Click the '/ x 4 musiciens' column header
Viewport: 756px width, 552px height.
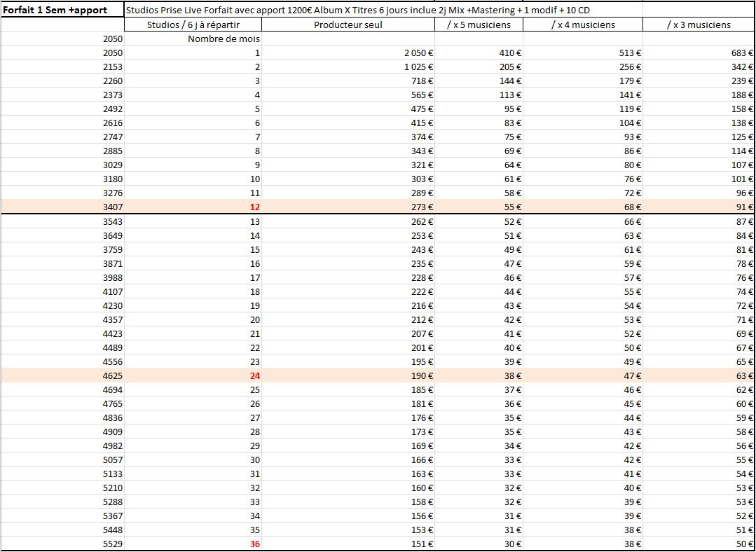582,25
